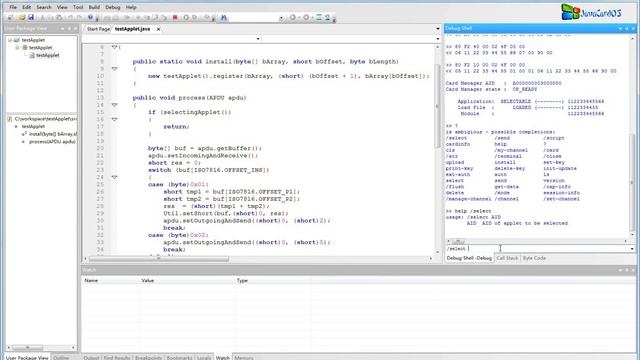Switch to the Start Page tab
Viewport: 640px width, 360px height.
(x=98, y=29)
